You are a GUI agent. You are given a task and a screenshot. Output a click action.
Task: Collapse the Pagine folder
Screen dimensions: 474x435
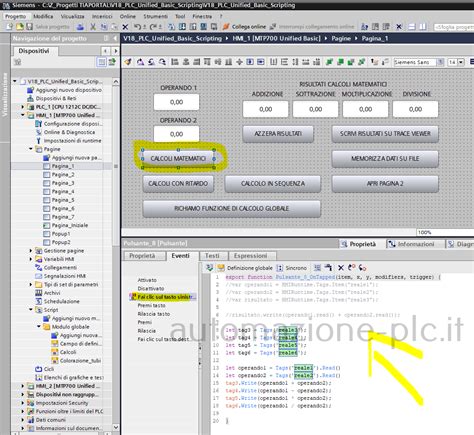[x=31, y=149]
